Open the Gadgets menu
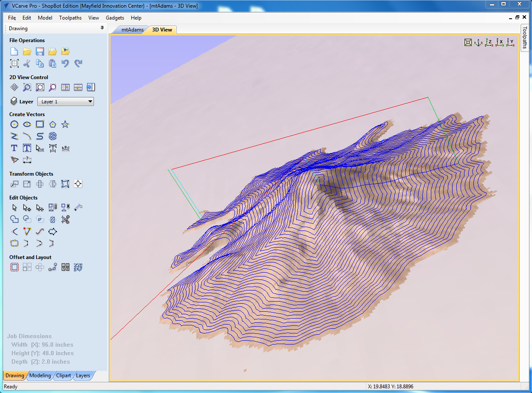 pos(115,18)
